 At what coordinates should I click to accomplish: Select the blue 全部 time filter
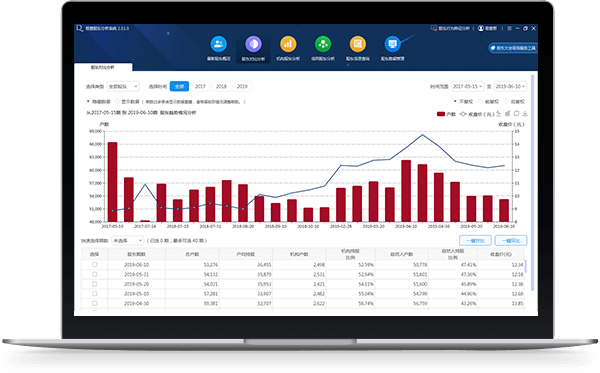179,86
